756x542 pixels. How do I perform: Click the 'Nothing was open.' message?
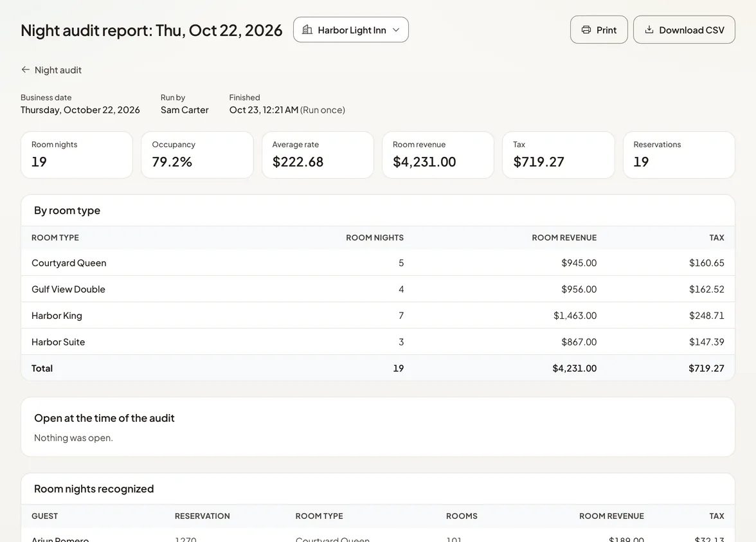coord(73,438)
